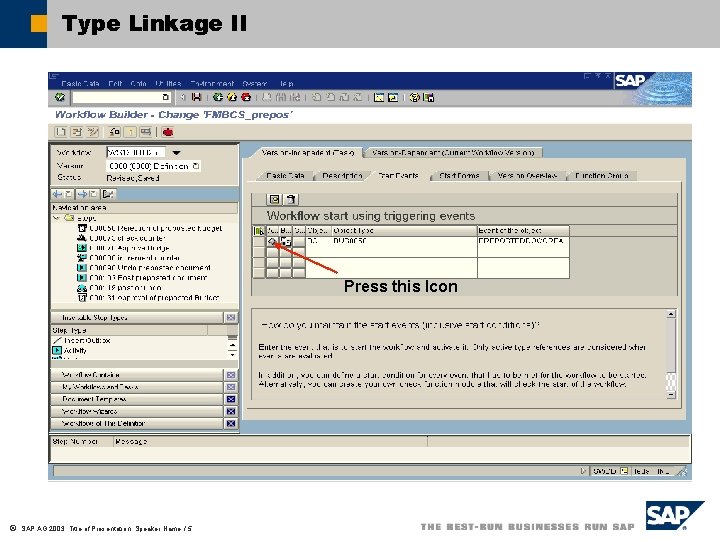Click the first icon above triggering events table
720x540 pixels.
click(x=274, y=199)
